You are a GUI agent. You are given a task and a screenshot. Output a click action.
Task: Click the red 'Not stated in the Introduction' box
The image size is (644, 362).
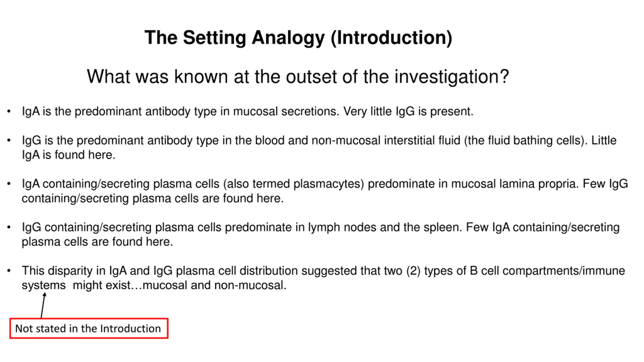pyautogui.click(x=89, y=328)
